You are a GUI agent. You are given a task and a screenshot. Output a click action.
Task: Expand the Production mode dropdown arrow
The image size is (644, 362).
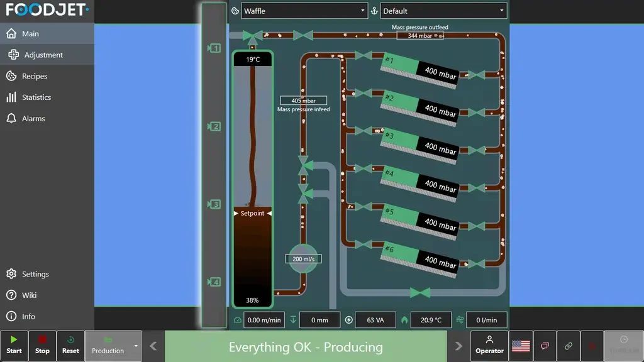(136, 346)
